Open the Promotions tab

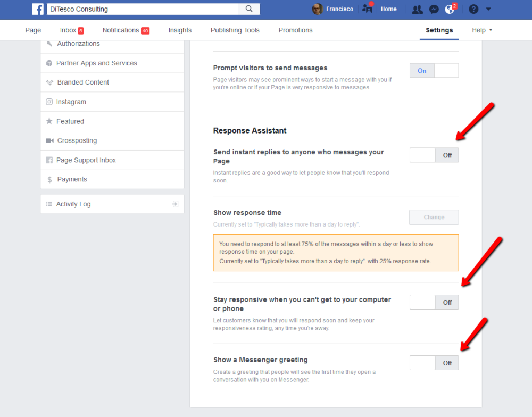tap(295, 30)
